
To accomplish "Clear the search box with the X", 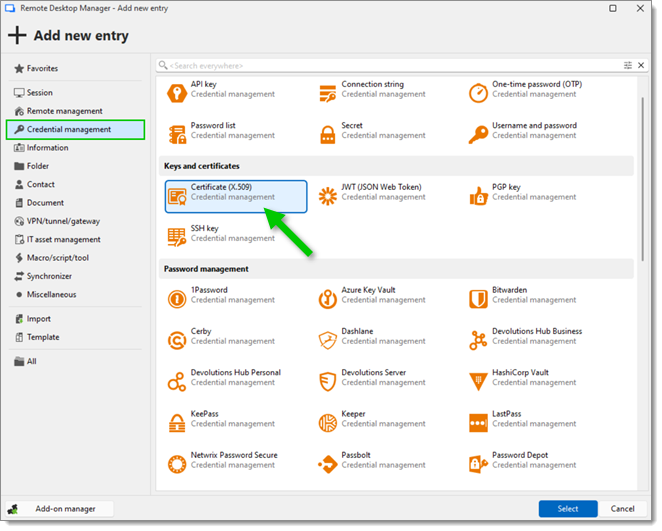I will tap(641, 65).
